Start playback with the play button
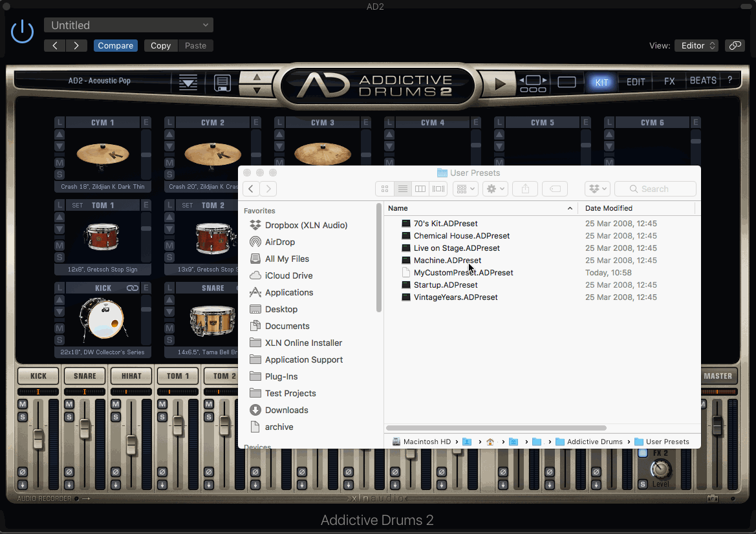Screen dimensions: 756x534 point(500,83)
